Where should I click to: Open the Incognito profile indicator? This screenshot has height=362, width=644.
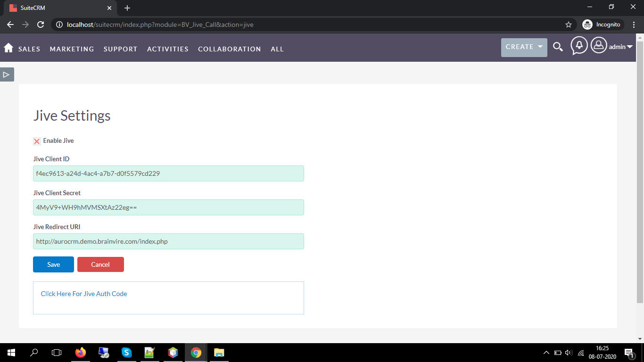pos(602,25)
